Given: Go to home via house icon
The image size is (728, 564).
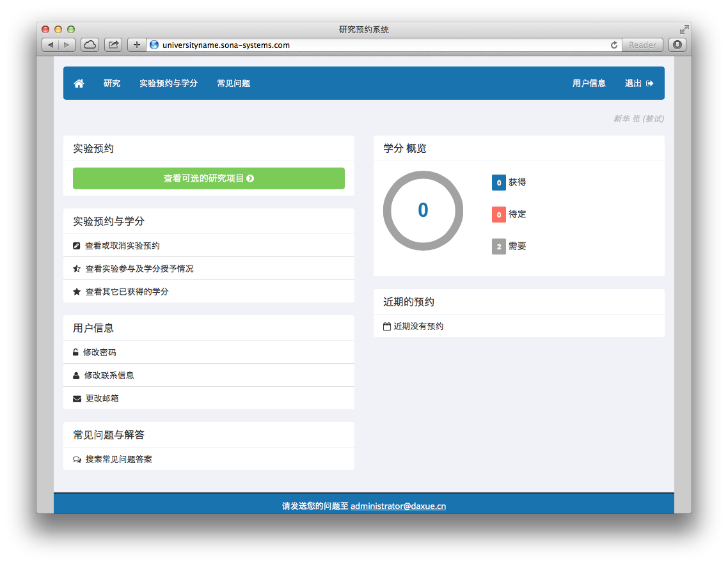Looking at the screenshot, I should click(x=79, y=83).
